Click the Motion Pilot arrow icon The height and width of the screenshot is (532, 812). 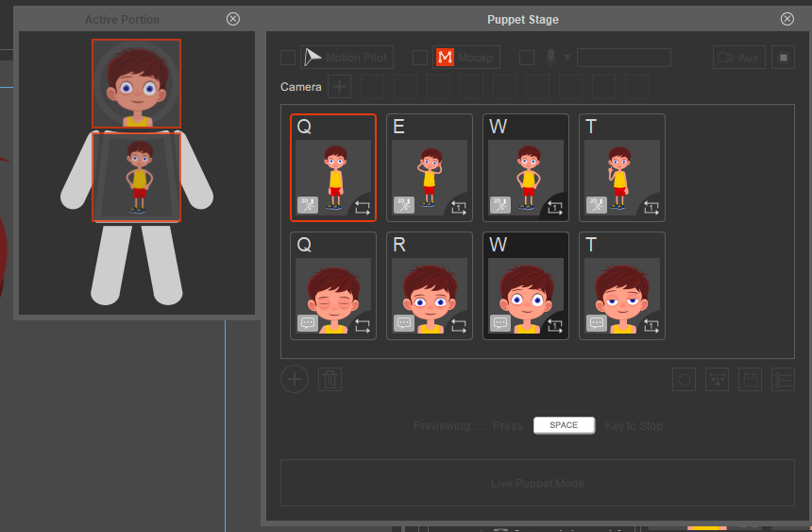coord(312,57)
